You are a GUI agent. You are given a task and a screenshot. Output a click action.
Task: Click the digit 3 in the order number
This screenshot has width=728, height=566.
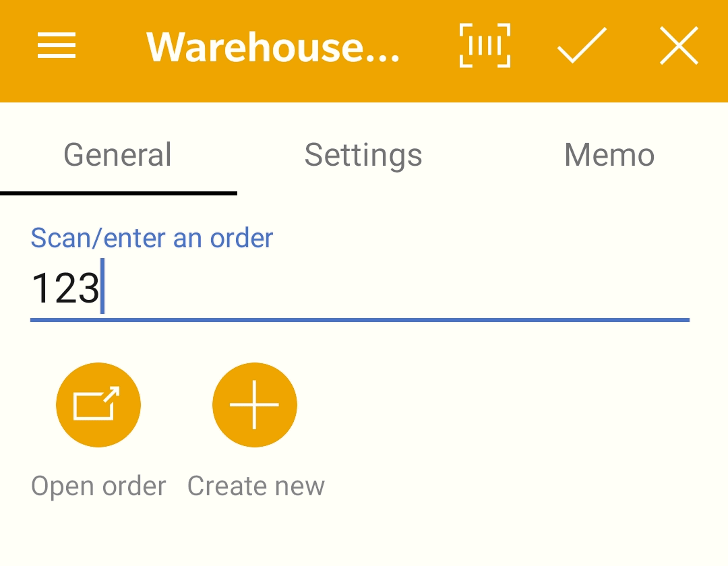click(x=88, y=288)
